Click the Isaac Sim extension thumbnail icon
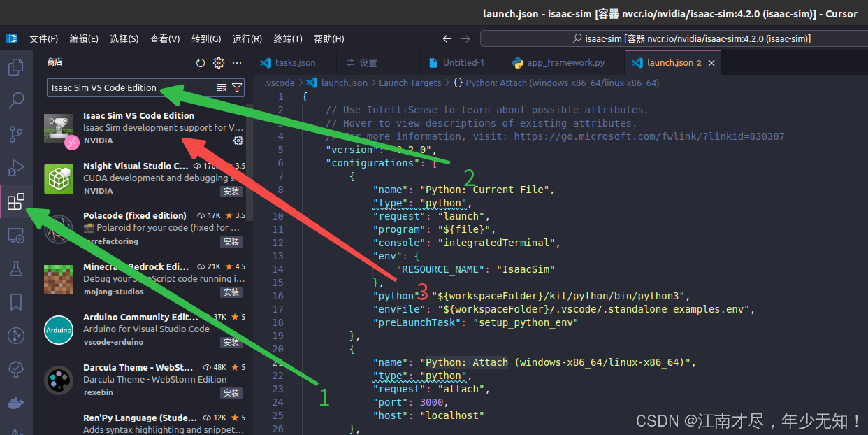This screenshot has width=868, height=435. pyautogui.click(x=59, y=129)
